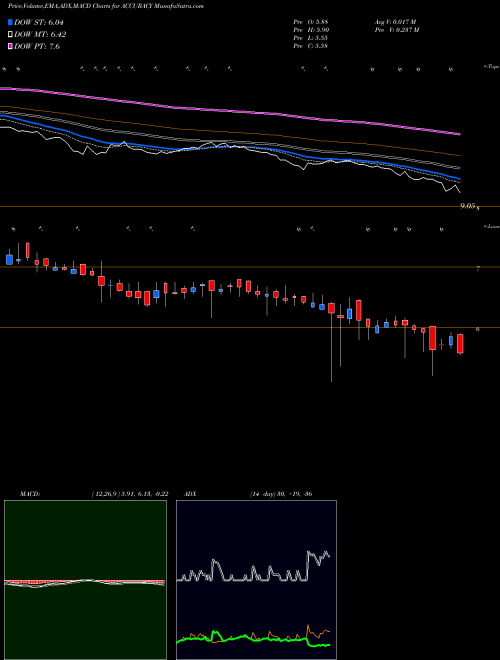Click the 'ADX' panel heading

[x=190, y=494]
